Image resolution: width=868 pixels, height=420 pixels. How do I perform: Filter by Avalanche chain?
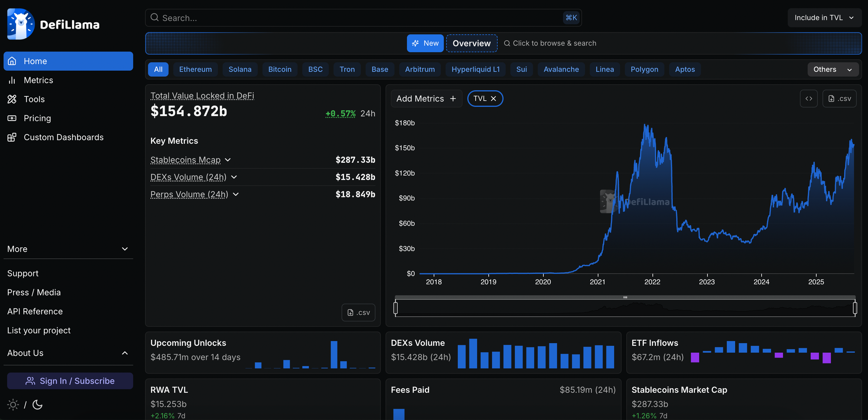click(561, 69)
